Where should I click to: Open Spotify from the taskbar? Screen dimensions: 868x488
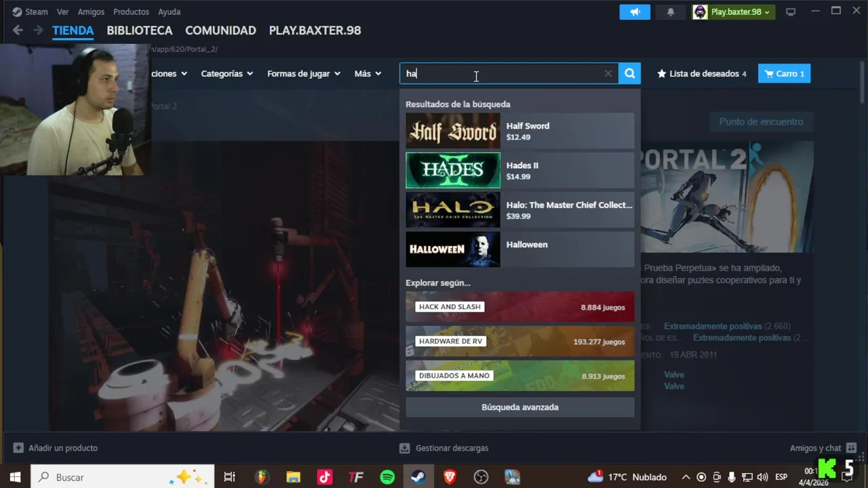387,477
